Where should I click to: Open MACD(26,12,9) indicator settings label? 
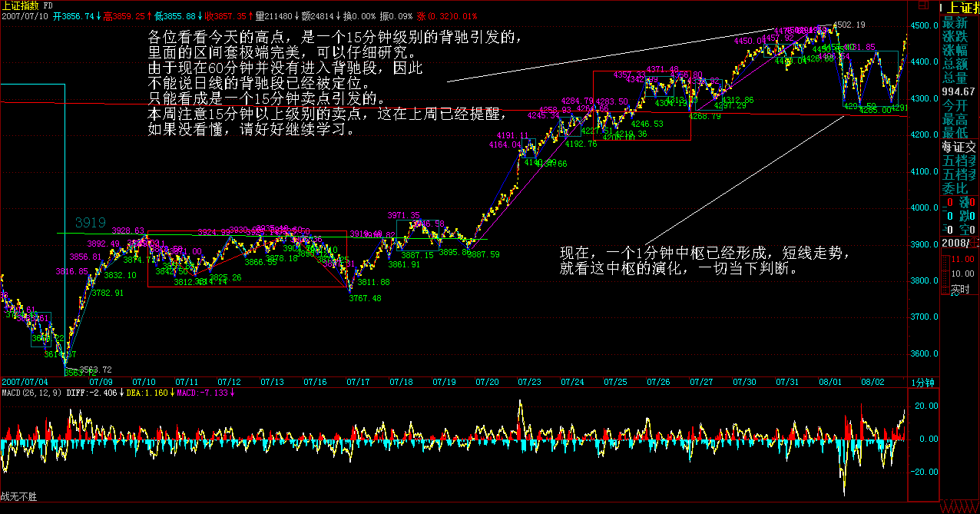[x=31, y=393]
